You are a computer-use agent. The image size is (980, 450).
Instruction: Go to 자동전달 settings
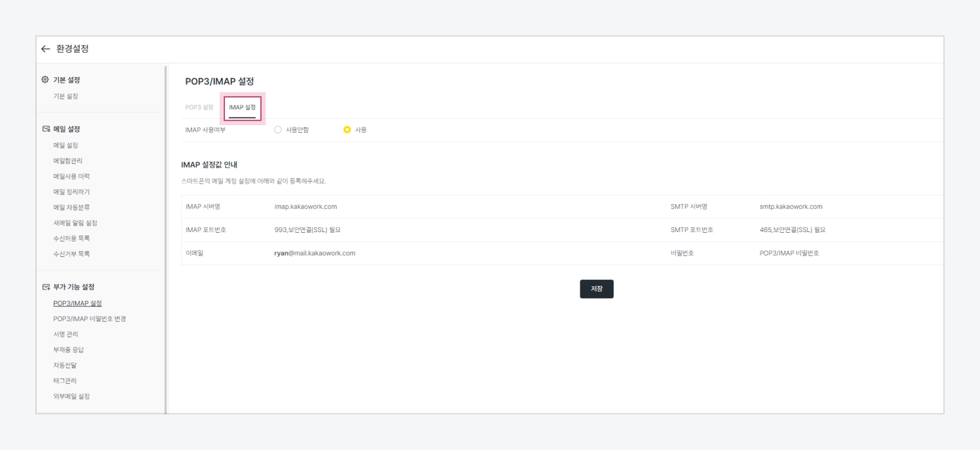pyautogui.click(x=65, y=366)
